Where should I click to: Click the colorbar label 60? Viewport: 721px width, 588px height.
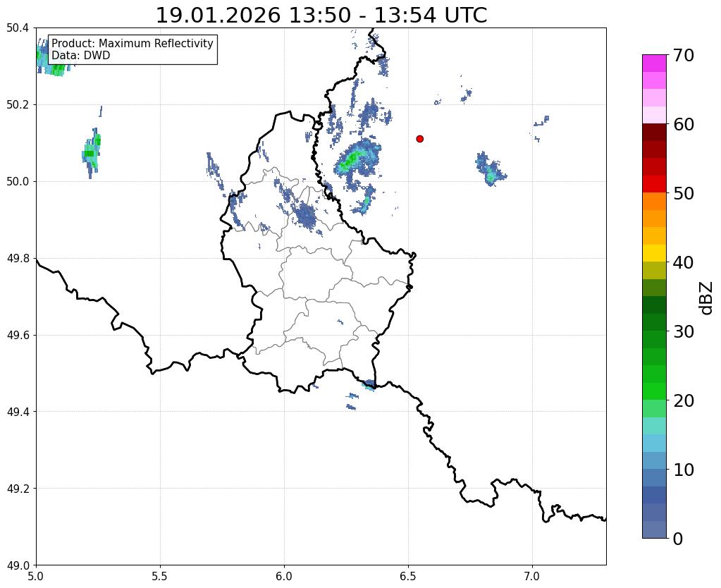point(683,124)
